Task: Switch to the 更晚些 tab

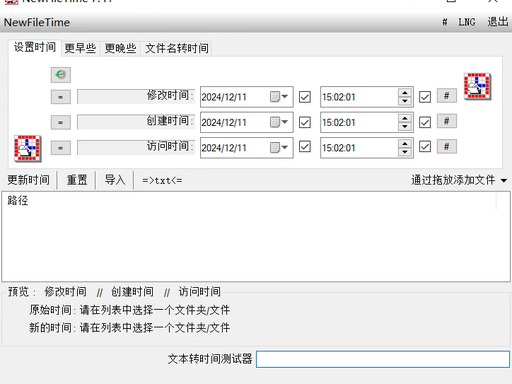Action: point(120,49)
